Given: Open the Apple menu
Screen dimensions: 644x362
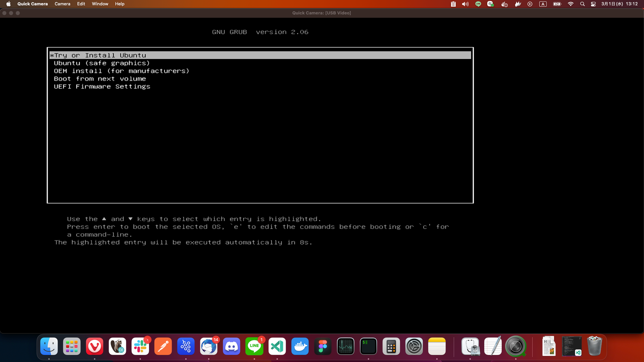Looking at the screenshot, I should 8,4.
